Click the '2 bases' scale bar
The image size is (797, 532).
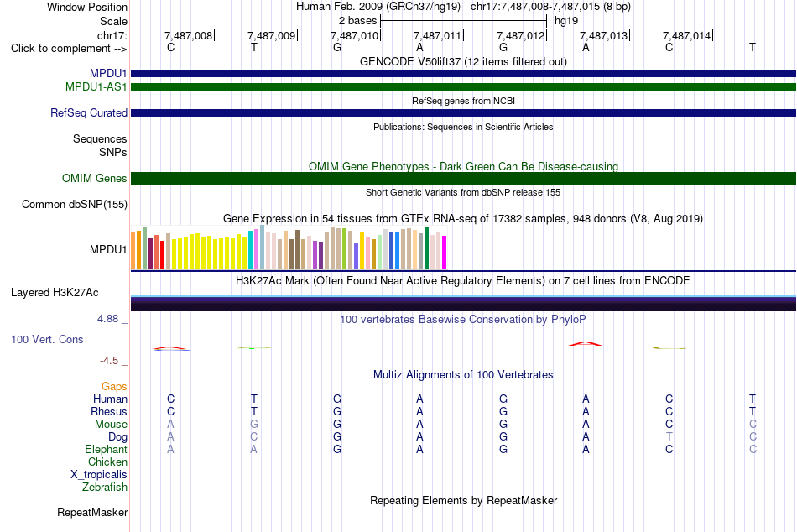click(x=463, y=21)
